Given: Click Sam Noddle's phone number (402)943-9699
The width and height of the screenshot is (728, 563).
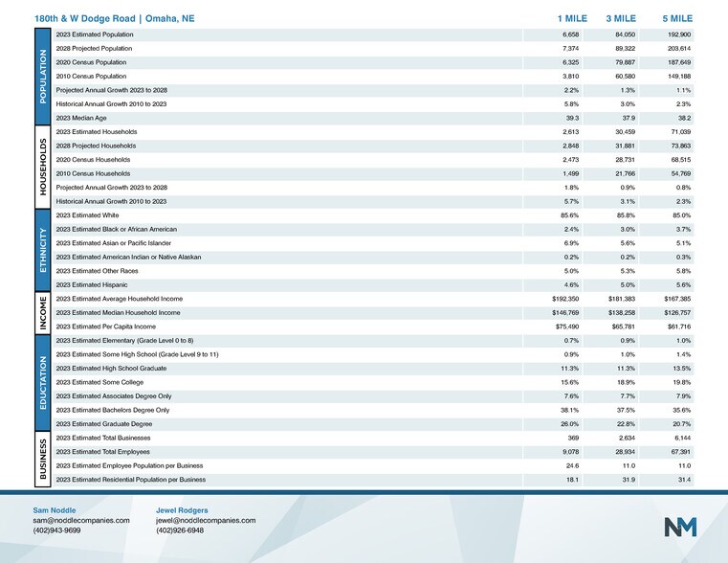Looking at the screenshot, I should (56, 529).
